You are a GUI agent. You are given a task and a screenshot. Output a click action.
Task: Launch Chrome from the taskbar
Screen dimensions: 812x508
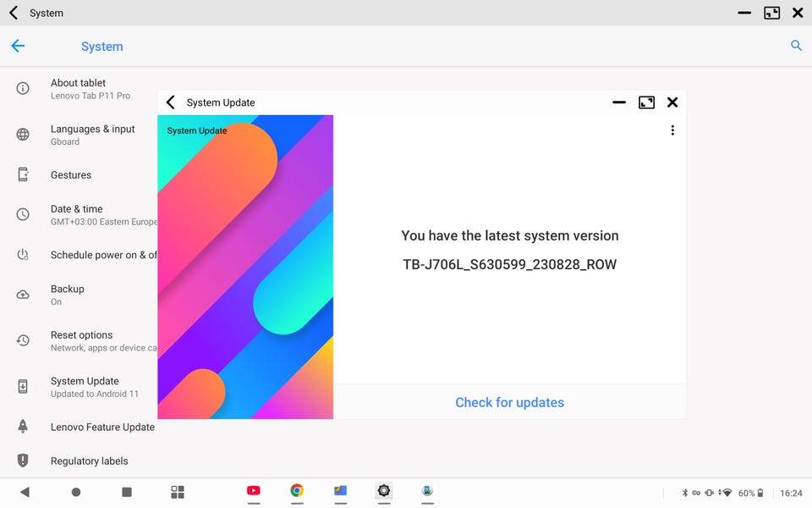coord(297,490)
